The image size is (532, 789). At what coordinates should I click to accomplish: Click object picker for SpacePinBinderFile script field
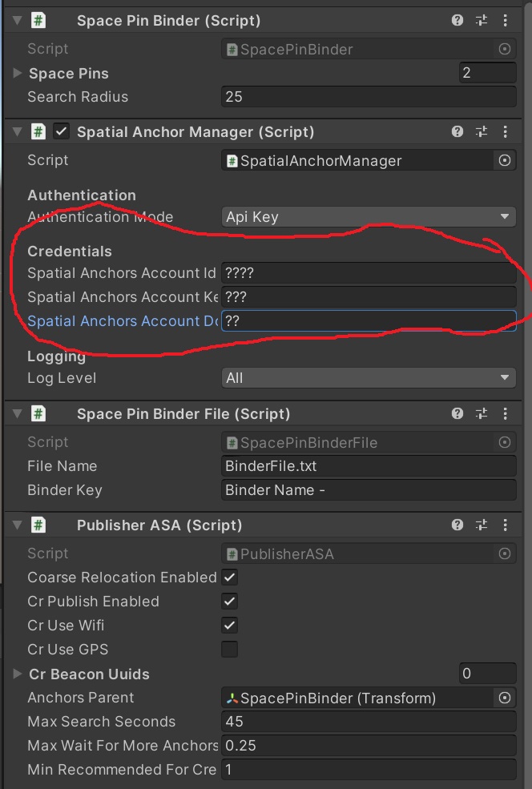[504, 442]
